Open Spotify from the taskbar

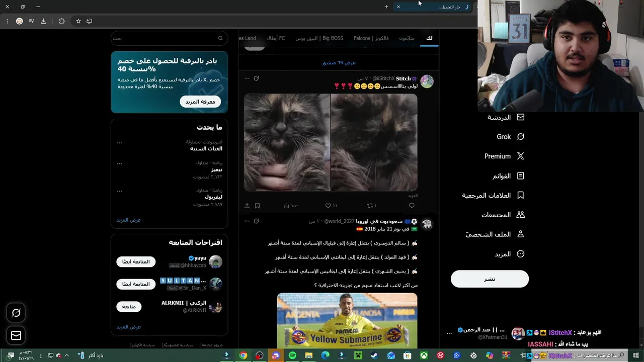point(292,355)
